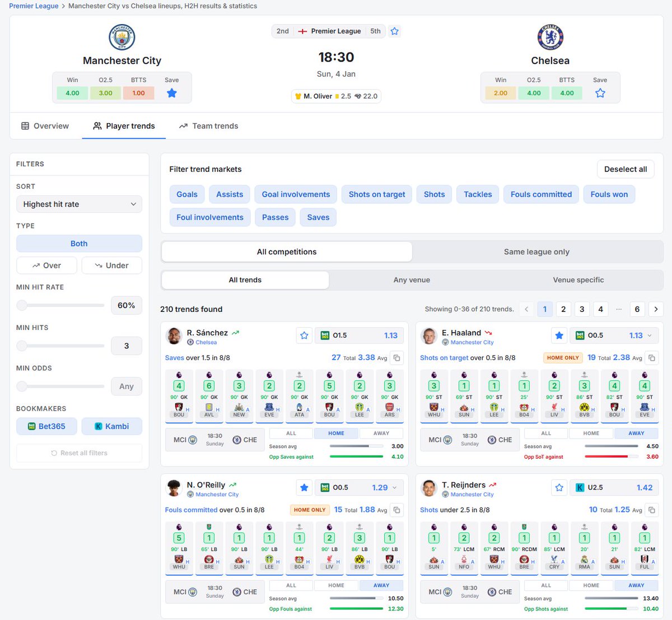Favorite the match with header star icon
This screenshot has height=620, width=672.
click(x=395, y=31)
